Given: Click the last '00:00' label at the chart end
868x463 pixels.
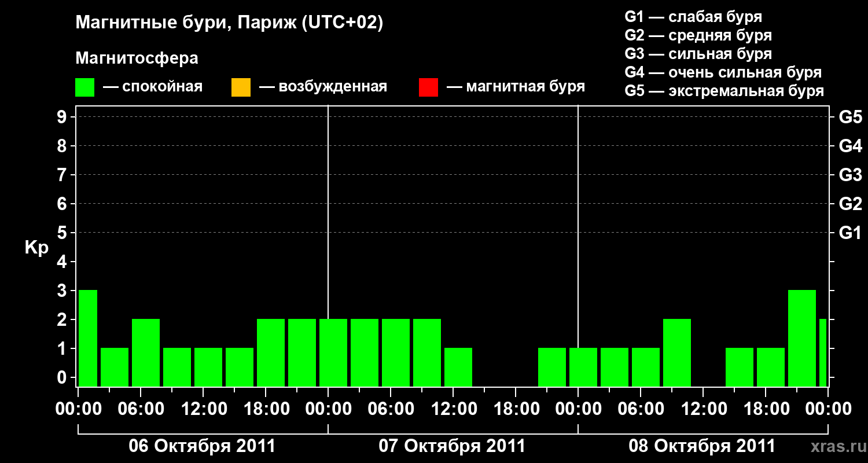Looking at the screenshot, I should coord(827,409).
